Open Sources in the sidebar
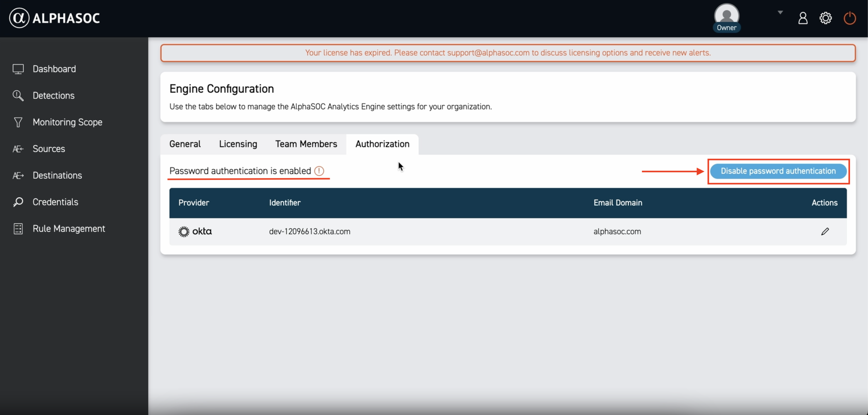This screenshot has width=868, height=415. [x=48, y=149]
